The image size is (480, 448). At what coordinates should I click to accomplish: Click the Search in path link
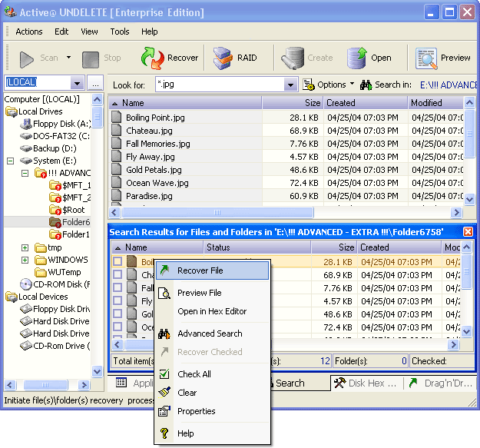click(449, 85)
